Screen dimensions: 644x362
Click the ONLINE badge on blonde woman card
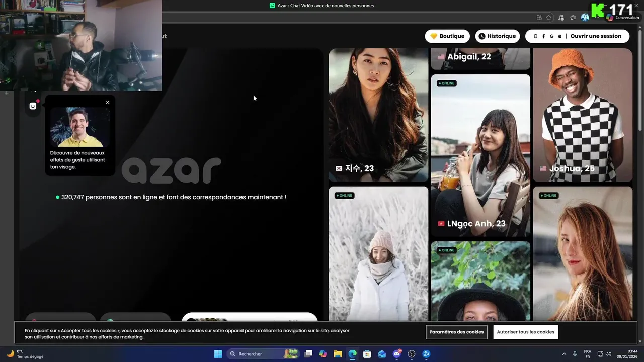[549, 196]
